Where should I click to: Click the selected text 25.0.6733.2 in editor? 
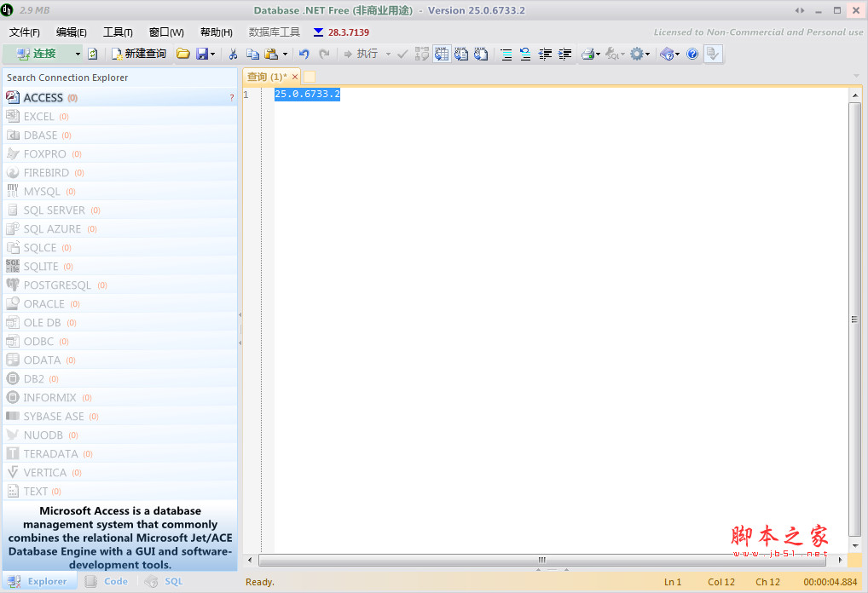307,94
